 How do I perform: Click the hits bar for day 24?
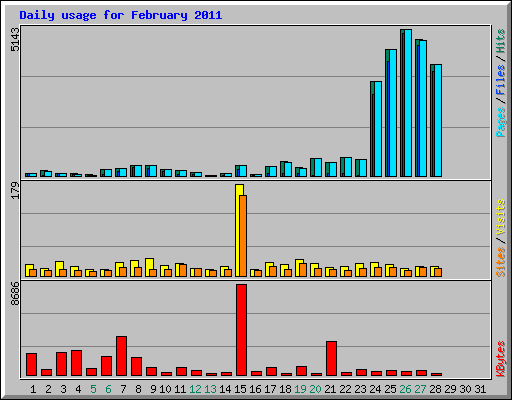pyautogui.click(x=376, y=129)
